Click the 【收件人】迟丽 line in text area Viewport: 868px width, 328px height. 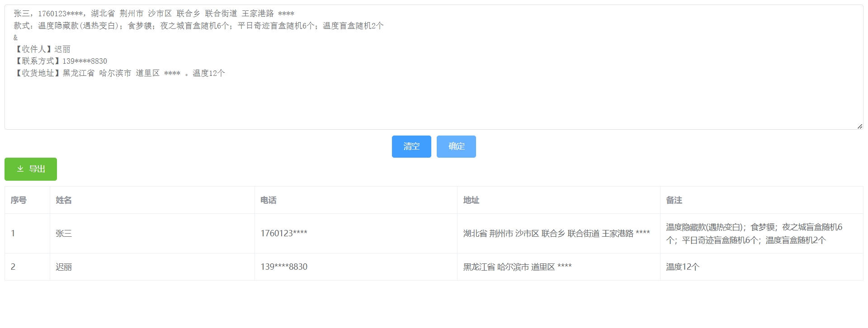pos(42,49)
